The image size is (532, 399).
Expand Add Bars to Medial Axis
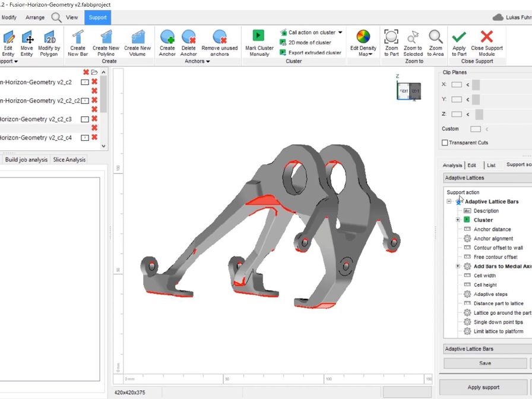457,266
